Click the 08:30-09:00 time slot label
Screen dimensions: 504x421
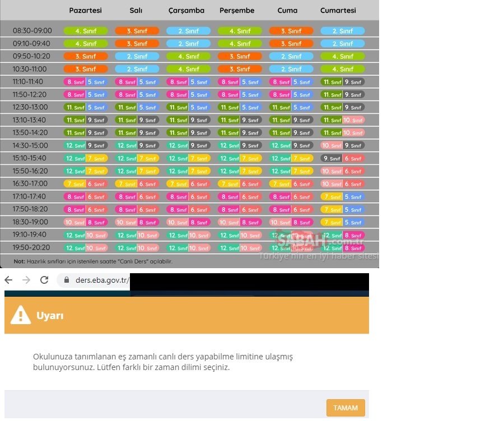[32, 31]
